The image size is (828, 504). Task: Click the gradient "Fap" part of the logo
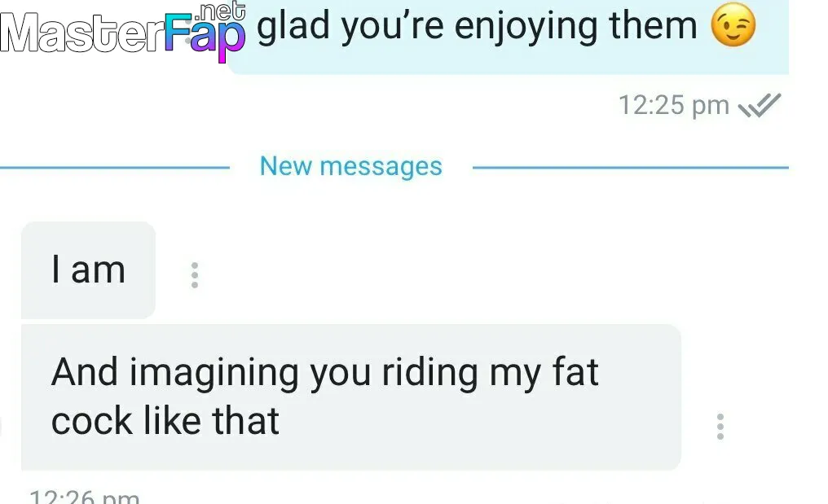pos(205,36)
